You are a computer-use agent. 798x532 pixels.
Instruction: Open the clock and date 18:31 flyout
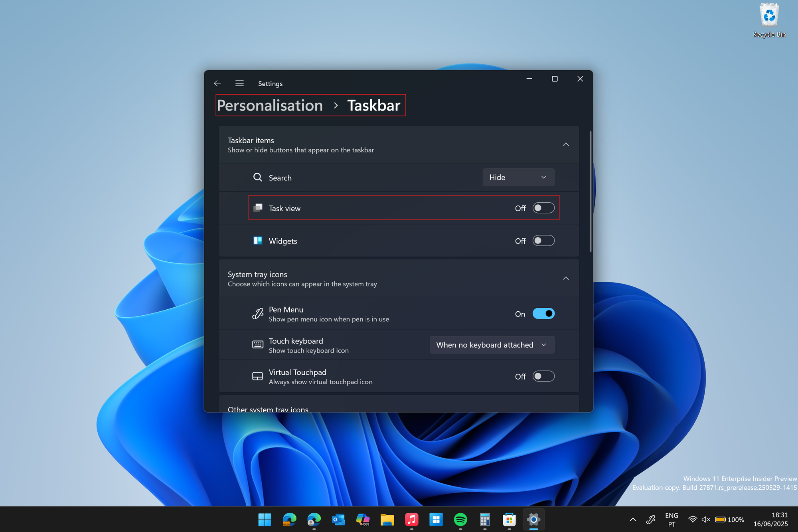click(x=770, y=520)
